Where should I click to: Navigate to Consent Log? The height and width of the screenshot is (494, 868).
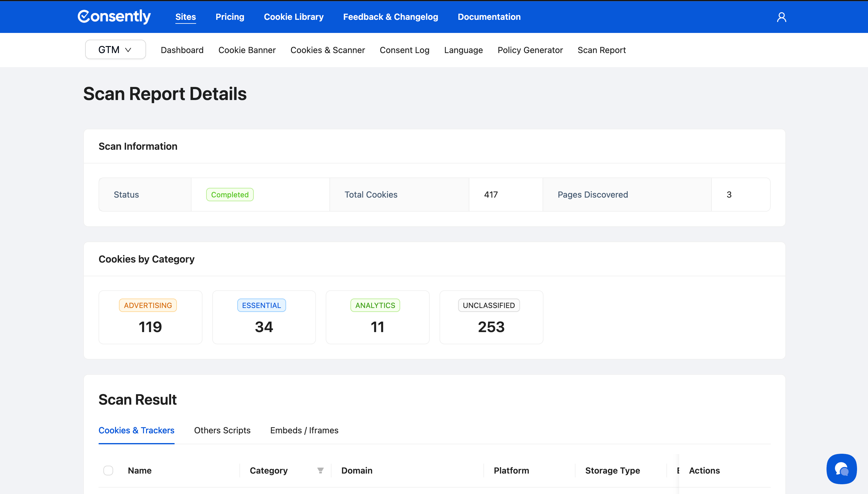coord(404,50)
